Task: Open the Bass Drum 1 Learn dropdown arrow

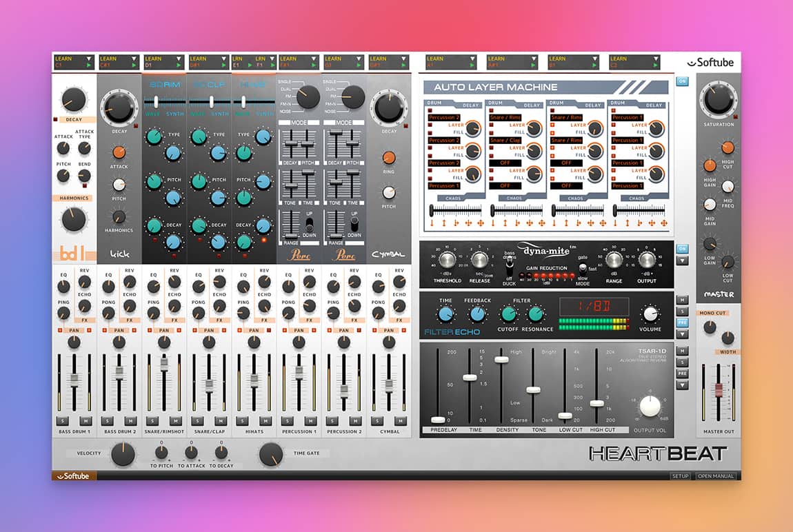Action: [x=88, y=65]
